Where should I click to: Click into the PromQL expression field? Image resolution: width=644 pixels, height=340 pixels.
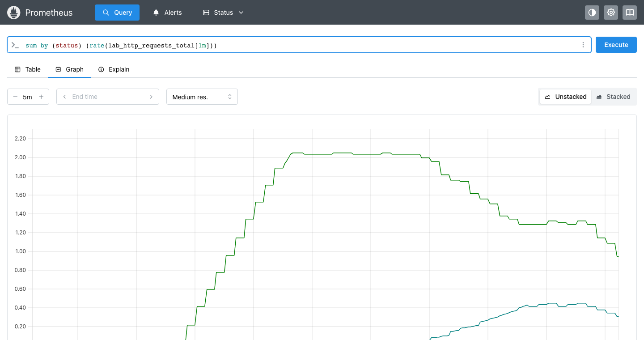299,45
